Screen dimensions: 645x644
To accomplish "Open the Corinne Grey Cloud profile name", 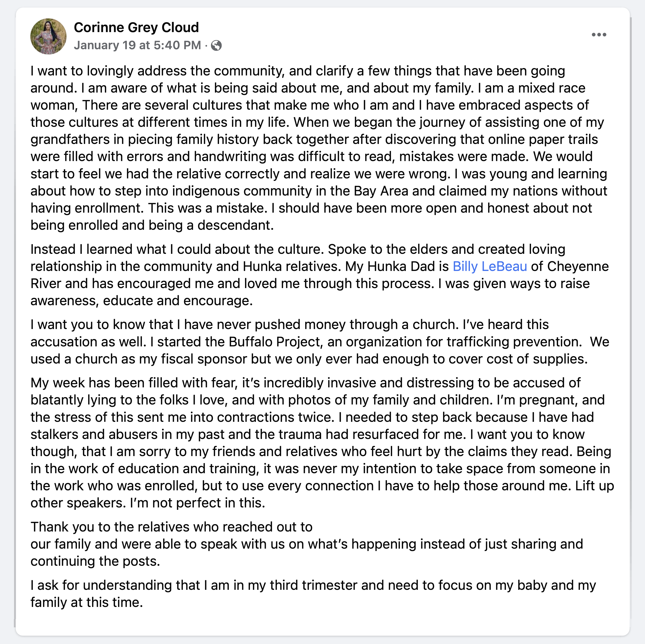I will click(x=136, y=27).
